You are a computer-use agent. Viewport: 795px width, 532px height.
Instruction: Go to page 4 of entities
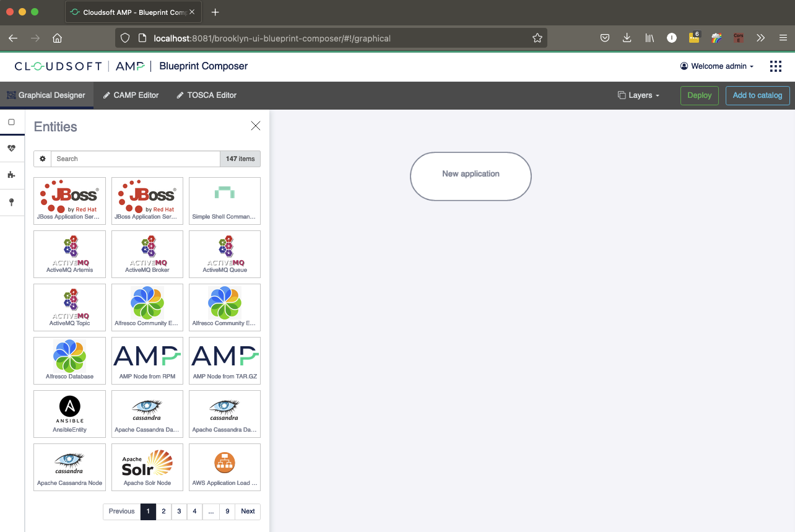(x=194, y=512)
